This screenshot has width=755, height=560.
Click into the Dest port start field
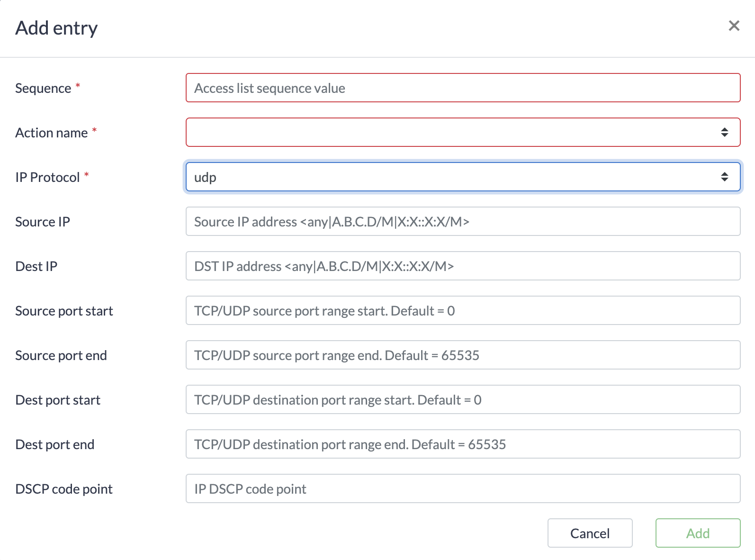(462, 400)
